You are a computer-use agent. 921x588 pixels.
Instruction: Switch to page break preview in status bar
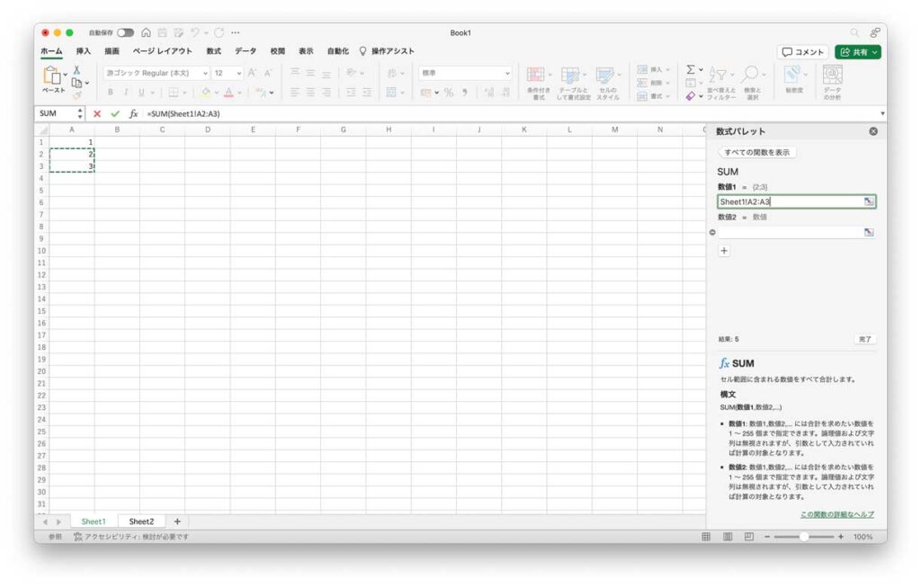[x=748, y=537]
